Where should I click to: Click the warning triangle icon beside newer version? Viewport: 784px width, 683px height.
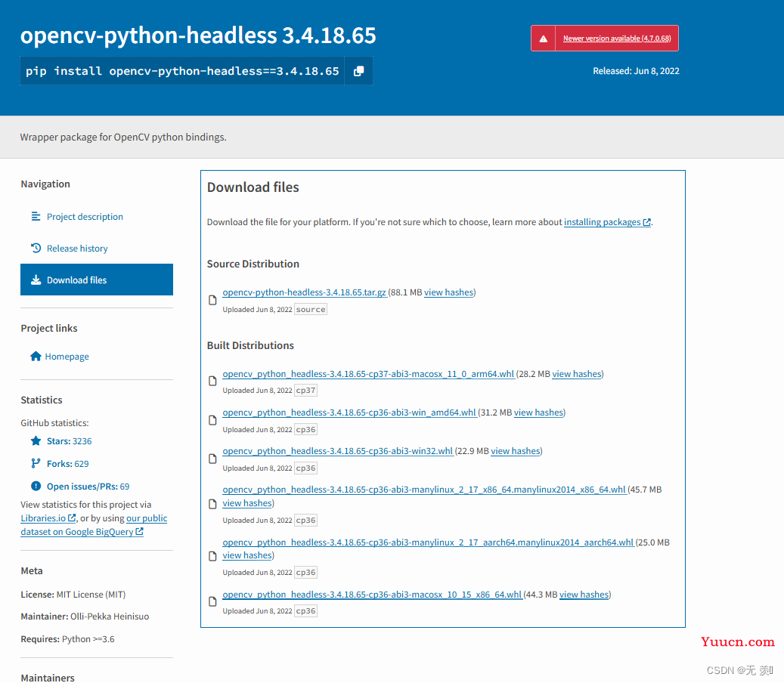pos(543,39)
